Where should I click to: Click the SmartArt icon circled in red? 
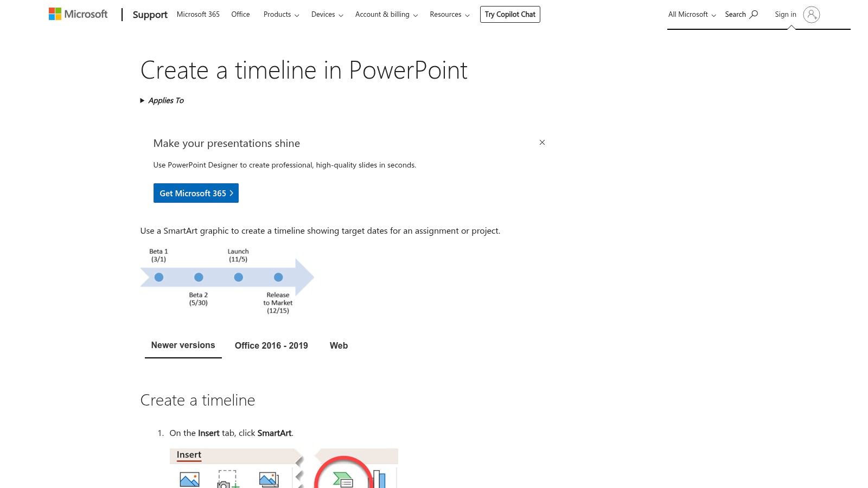344,479
